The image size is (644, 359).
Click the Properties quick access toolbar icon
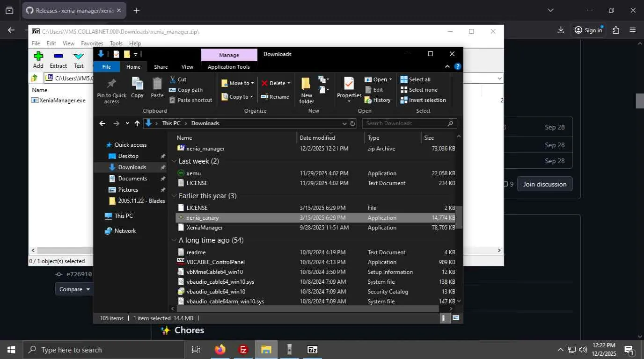coord(116,54)
